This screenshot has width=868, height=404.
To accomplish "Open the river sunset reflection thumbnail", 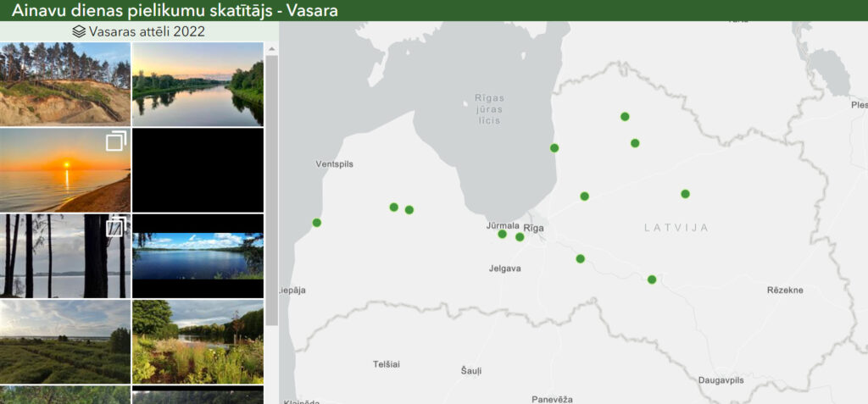I will 198,84.
